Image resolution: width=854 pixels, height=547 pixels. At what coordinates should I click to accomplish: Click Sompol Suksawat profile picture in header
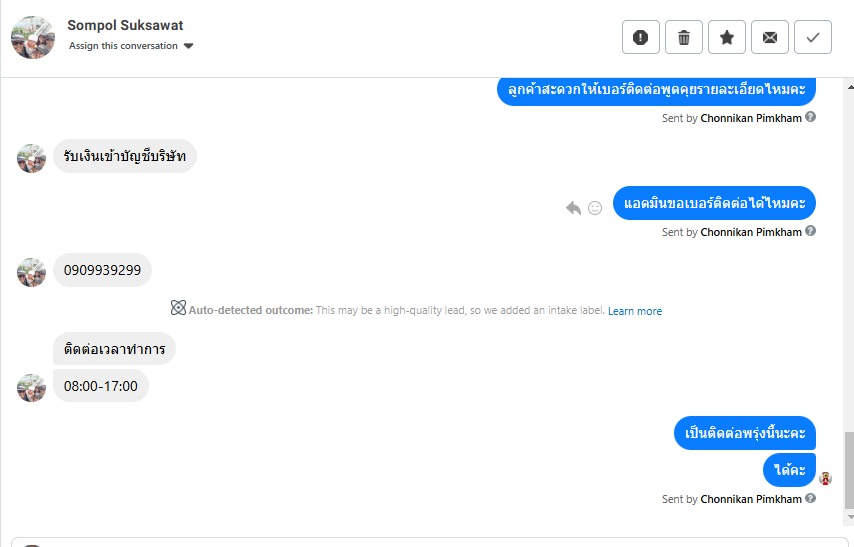tap(32, 37)
